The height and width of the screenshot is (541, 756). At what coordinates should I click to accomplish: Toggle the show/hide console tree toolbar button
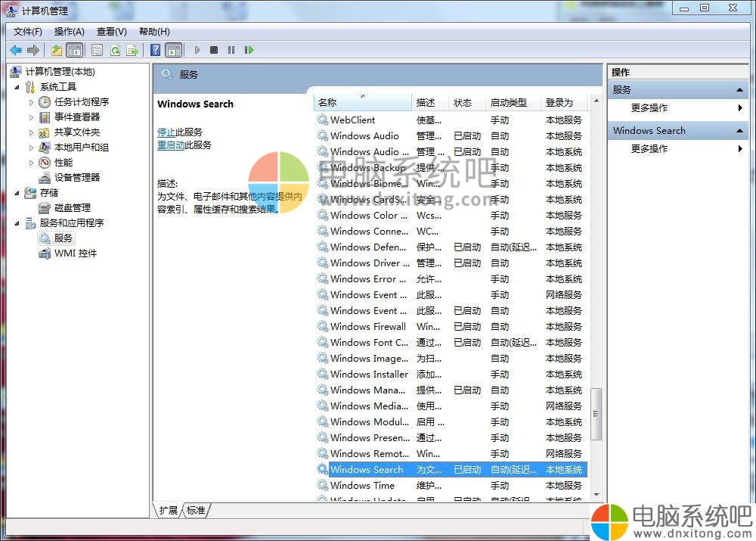click(74, 50)
